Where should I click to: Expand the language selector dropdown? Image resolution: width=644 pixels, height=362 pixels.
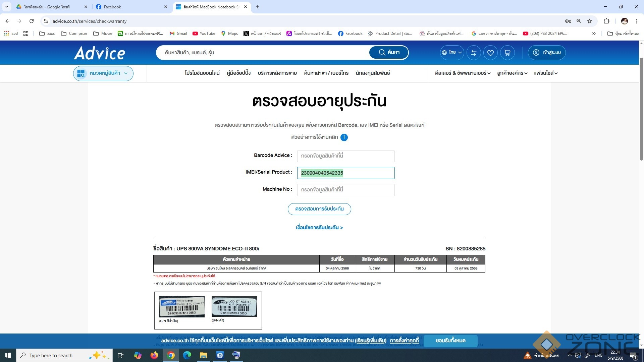click(452, 53)
